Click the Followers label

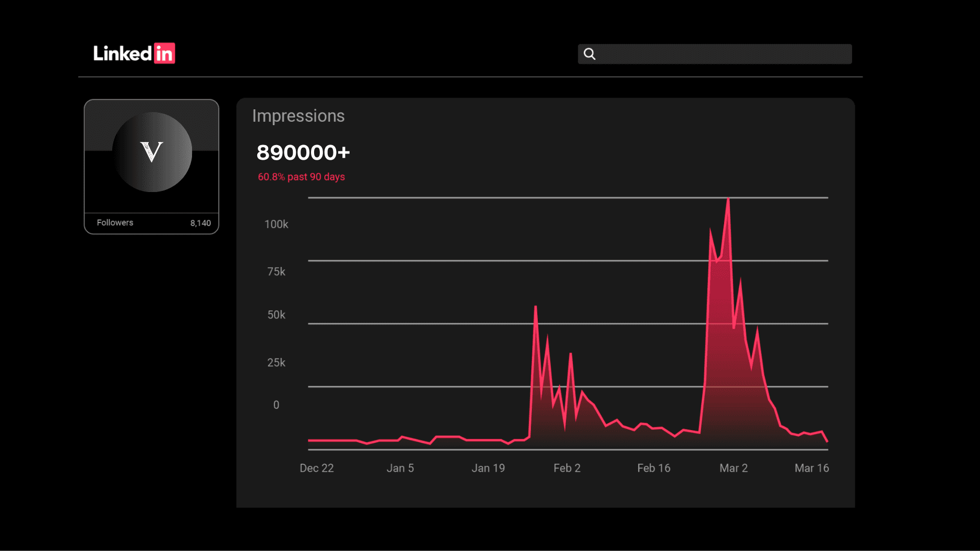coord(115,223)
